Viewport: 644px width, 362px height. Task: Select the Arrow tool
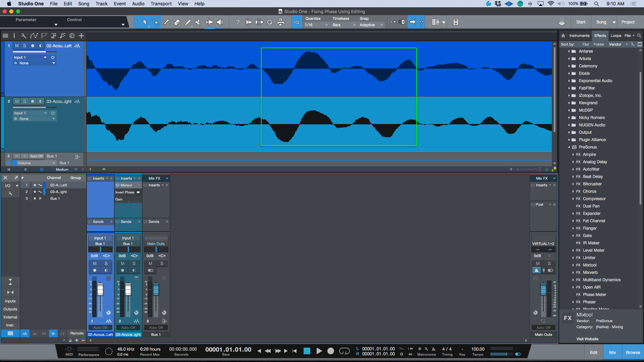pyautogui.click(x=145, y=22)
